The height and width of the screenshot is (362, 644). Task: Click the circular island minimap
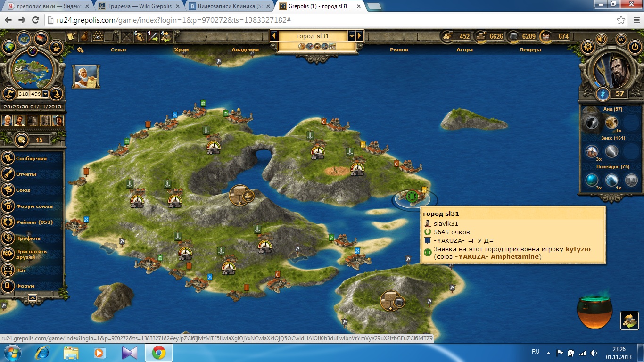pyautogui.click(x=33, y=70)
